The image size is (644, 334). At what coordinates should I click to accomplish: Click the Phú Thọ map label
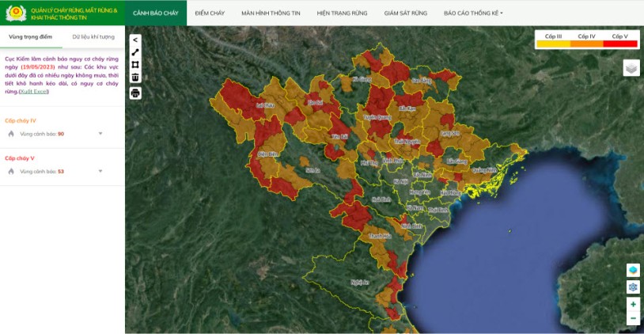369,163
